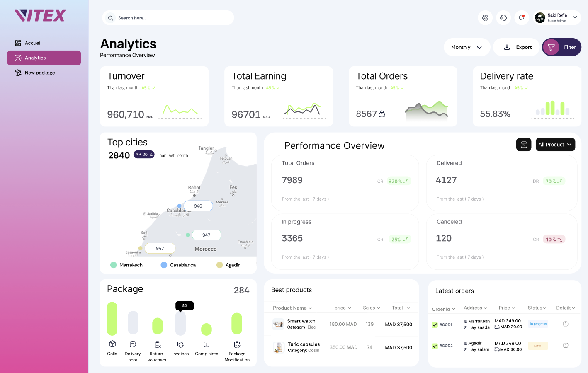Open the Said Rafia account menu

(x=557, y=17)
